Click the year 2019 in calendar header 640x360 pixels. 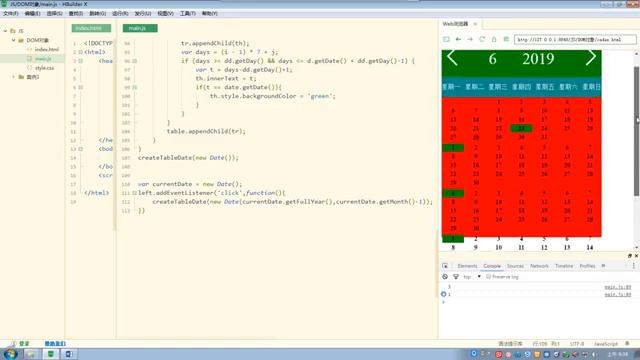[538, 59]
